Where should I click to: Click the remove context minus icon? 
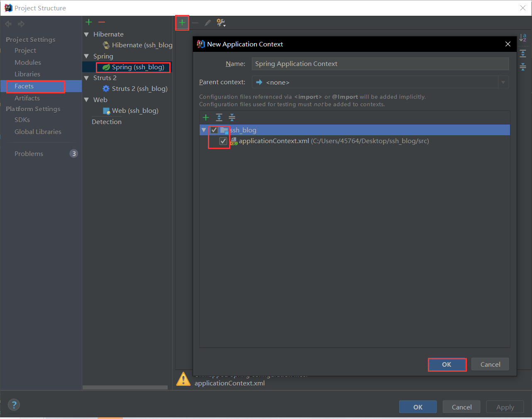[x=195, y=23]
